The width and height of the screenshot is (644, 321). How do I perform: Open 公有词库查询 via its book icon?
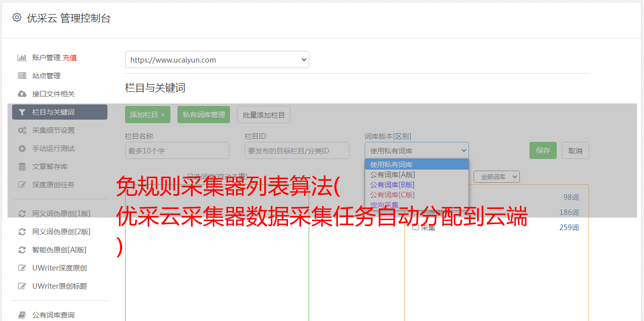[x=22, y=315]
